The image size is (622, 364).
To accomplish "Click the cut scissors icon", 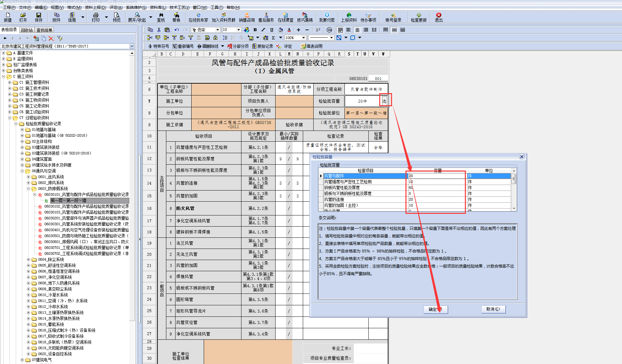I will (159, 30).
